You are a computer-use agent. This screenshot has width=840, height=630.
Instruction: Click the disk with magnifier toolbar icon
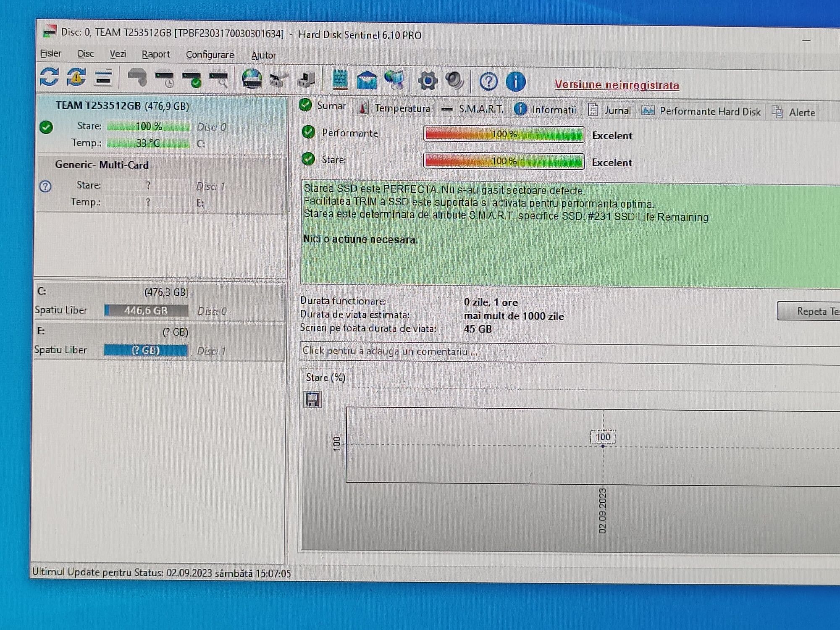pos(219,79)
